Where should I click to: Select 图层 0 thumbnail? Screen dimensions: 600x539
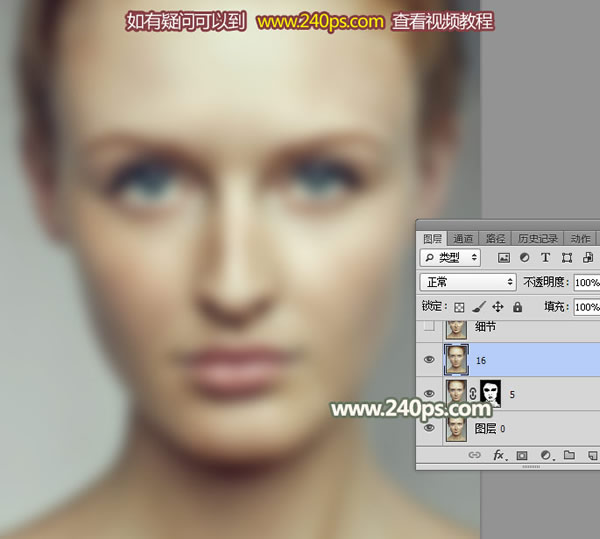coord(456,428)
